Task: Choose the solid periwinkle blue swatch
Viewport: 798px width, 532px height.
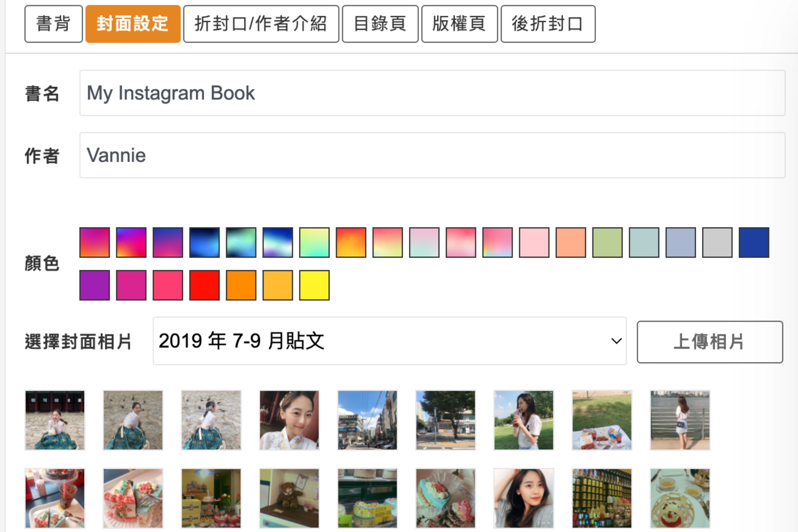Action: coord(680,242)
